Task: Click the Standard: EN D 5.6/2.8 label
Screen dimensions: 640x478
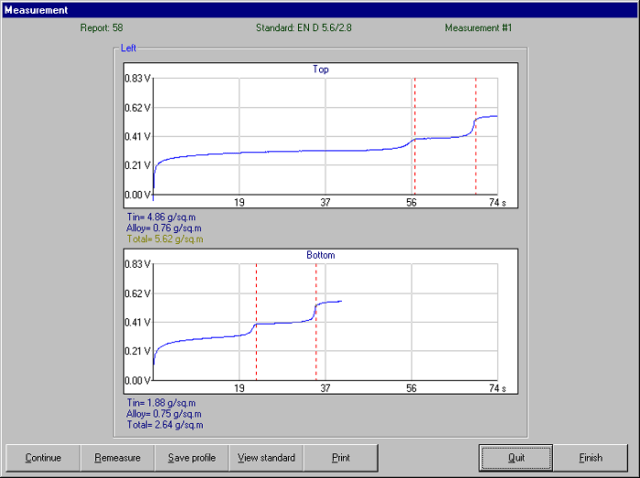Action: pos(304,28)
